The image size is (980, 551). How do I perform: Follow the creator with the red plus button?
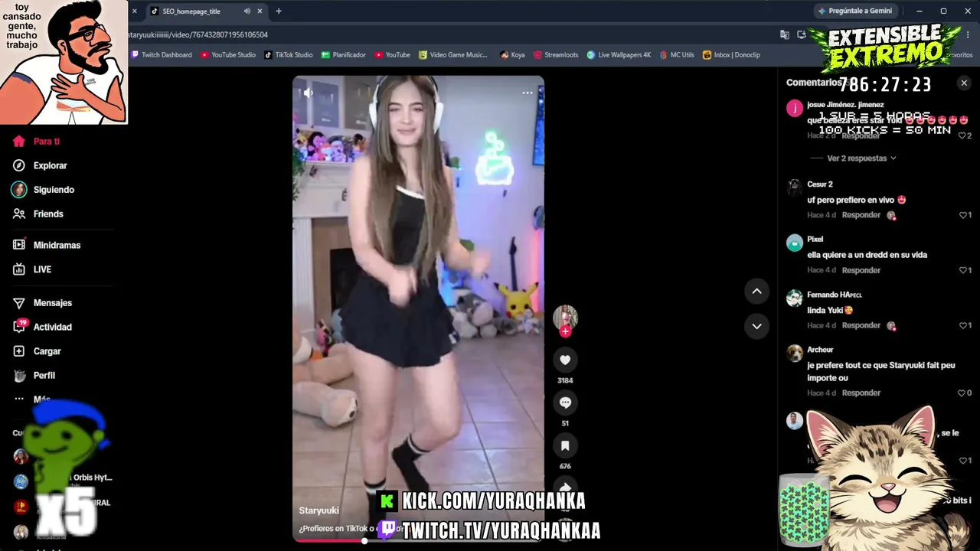[565, 331]
